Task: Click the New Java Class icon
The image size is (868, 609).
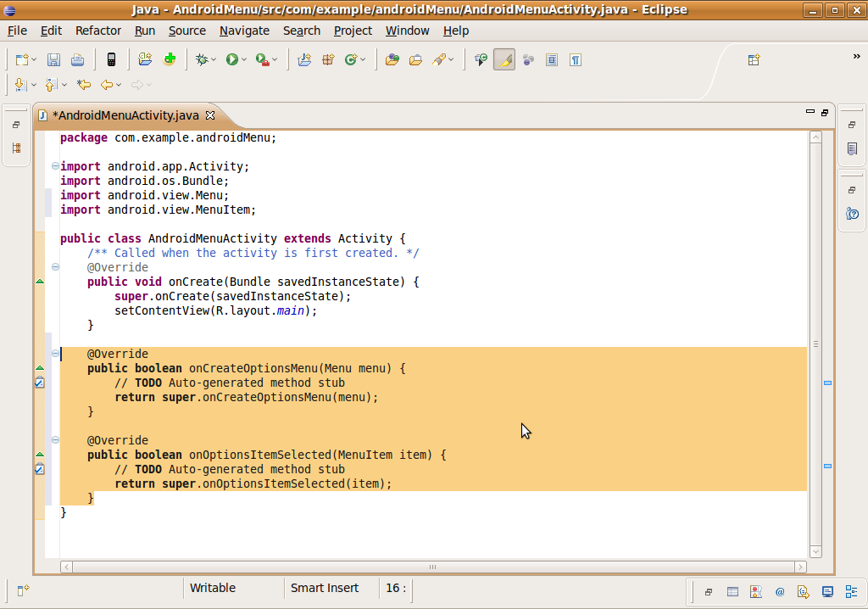Action: click(350, 60)
